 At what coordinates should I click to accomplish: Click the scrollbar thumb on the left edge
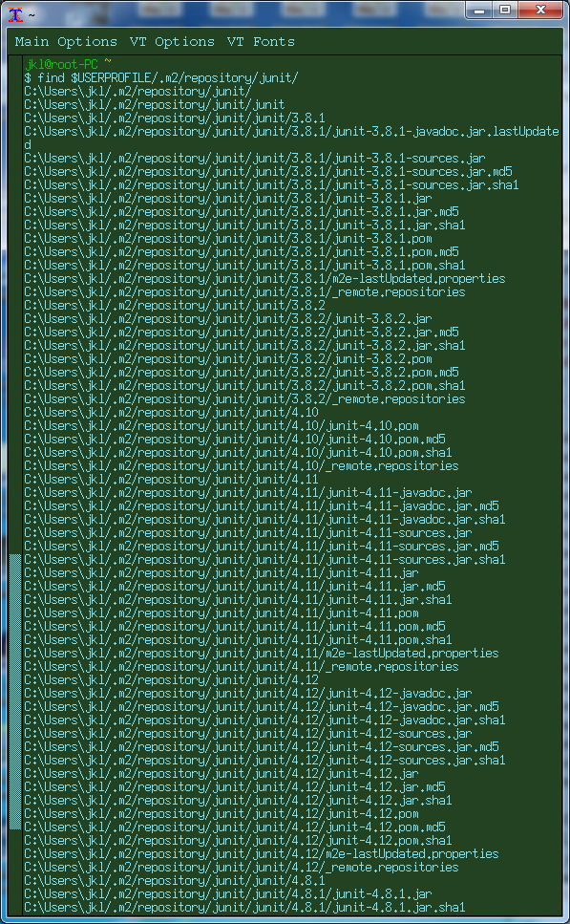[x=15, y=691]
